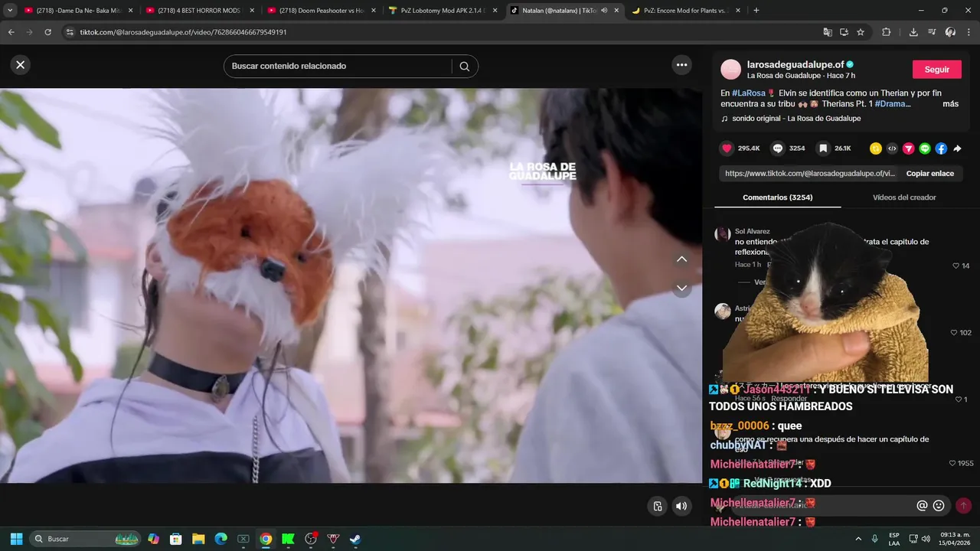
Task: Open the media controls icon in Chrome
Action: click(x=932, y=32)
